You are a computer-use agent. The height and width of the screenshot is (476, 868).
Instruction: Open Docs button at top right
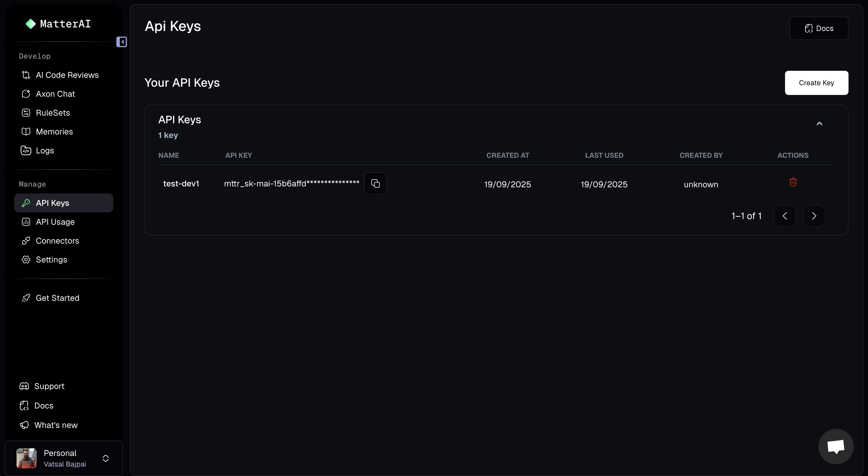(x=819, y=28)
